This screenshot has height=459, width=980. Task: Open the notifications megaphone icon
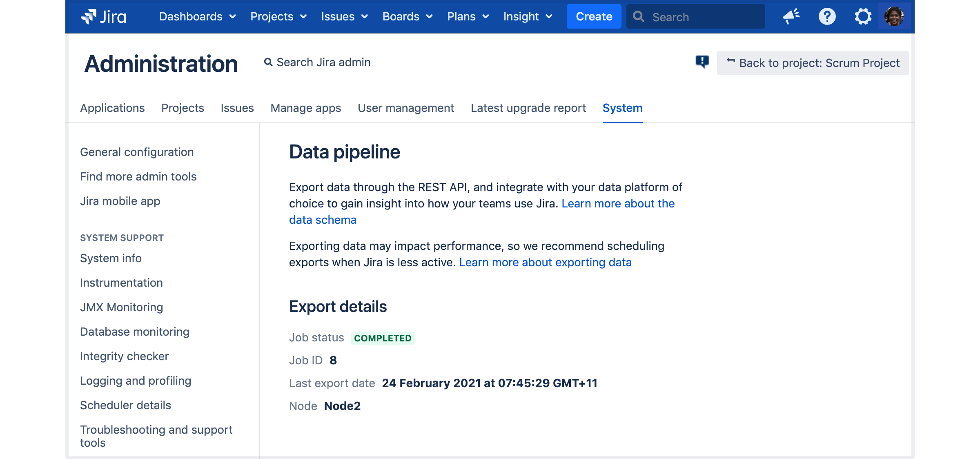coord(791,17)
